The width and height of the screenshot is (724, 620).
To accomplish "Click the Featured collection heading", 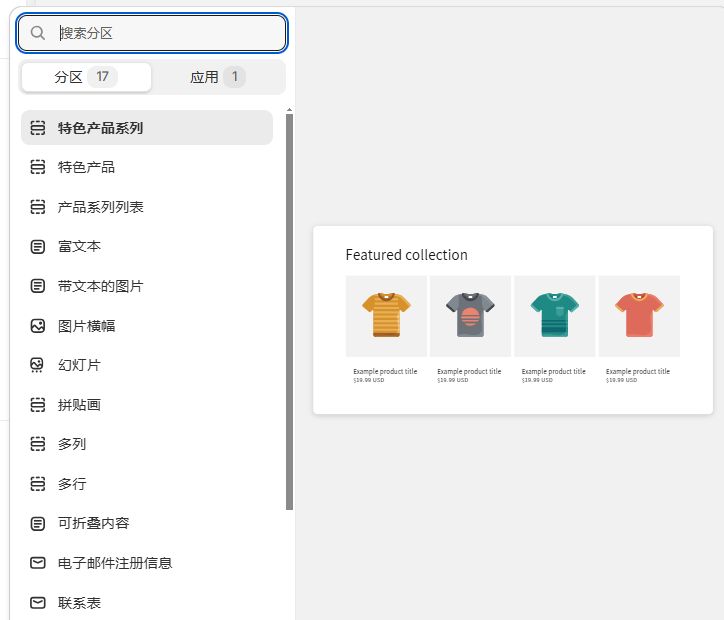I will [x=406, y=255].
